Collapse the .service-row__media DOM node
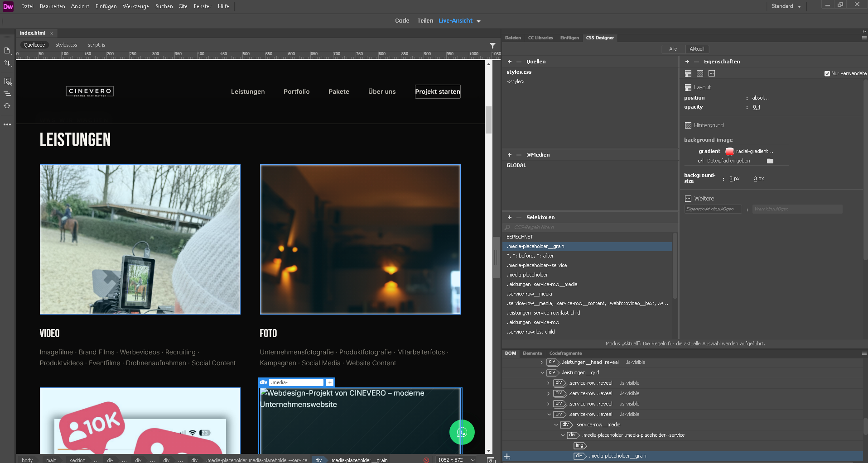868x463 pixels. pos(556,425)
